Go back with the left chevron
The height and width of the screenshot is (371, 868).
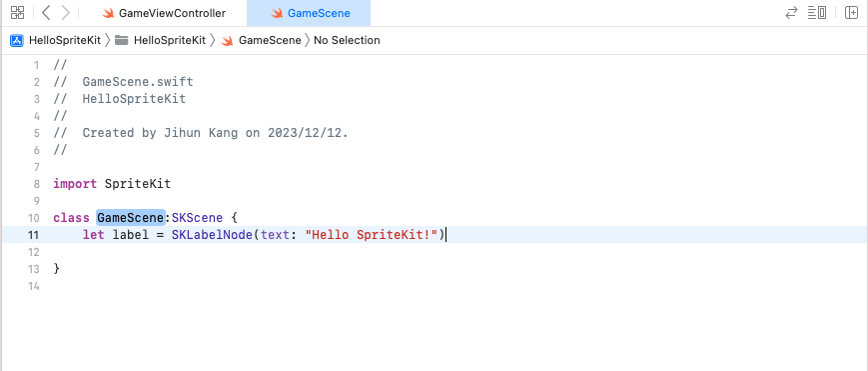(47, 13)
